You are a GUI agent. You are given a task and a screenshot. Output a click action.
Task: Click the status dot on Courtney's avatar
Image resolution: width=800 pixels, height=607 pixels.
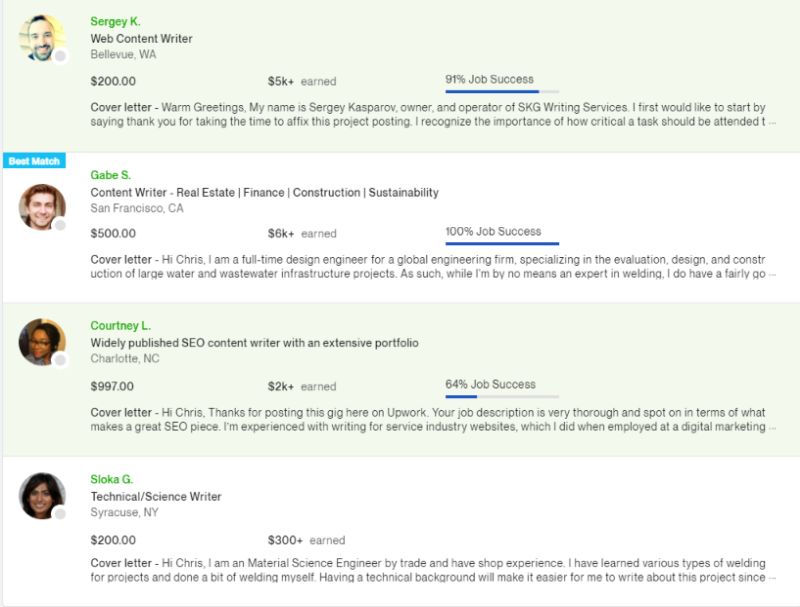coord(60,360)
